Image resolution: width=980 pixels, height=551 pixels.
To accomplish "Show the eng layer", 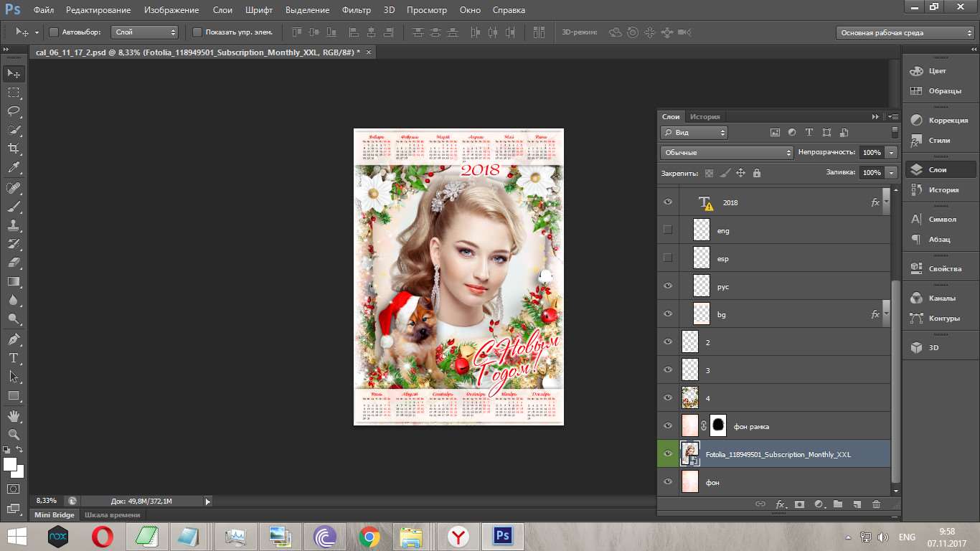I will (668, 230).
